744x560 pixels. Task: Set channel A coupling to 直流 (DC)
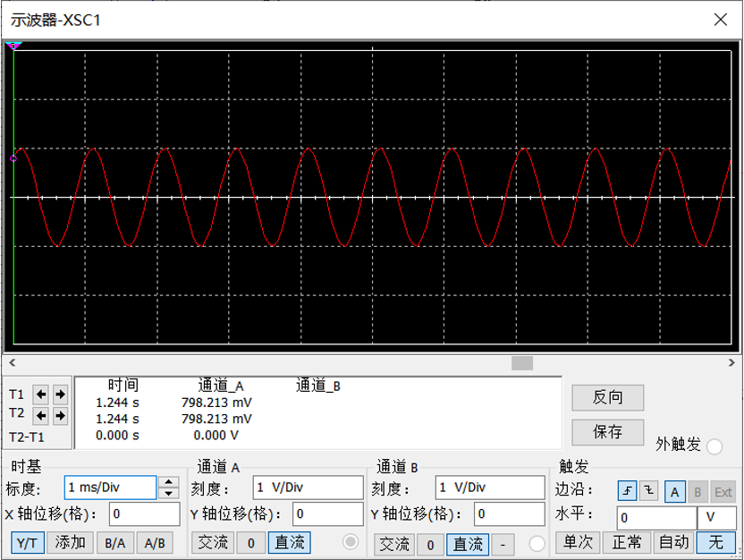point(290,543)
